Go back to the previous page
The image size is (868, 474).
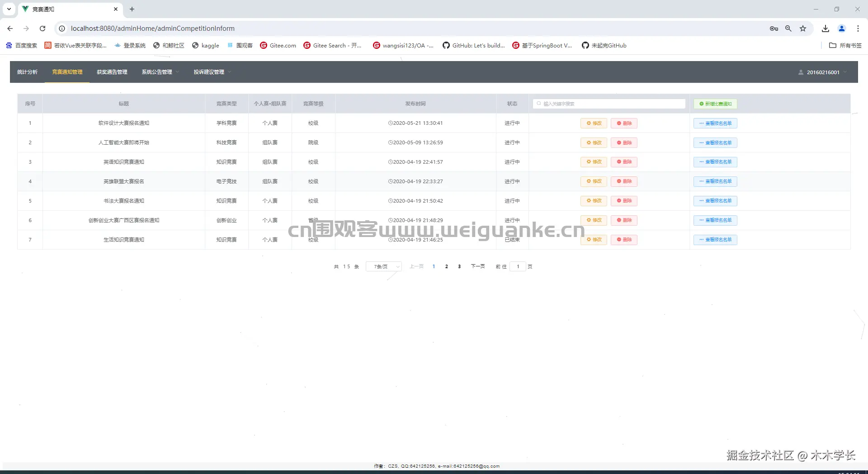(10, 28)
